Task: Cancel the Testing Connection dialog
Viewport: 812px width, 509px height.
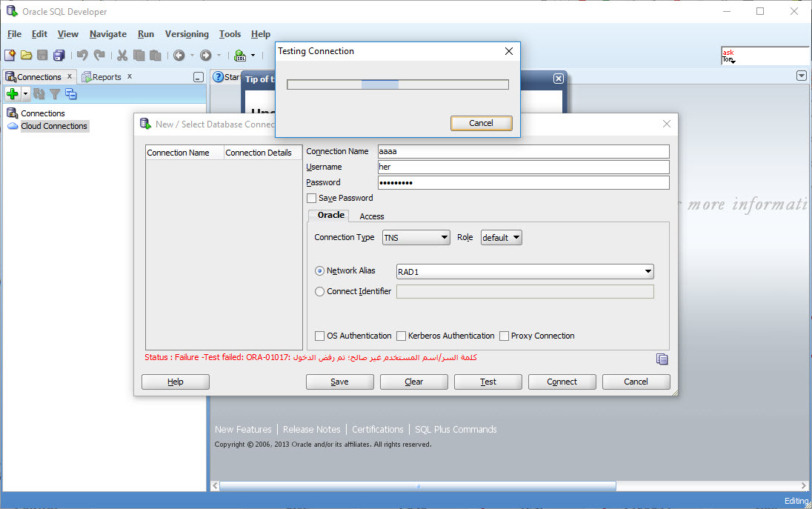Action: pos(481,124)
